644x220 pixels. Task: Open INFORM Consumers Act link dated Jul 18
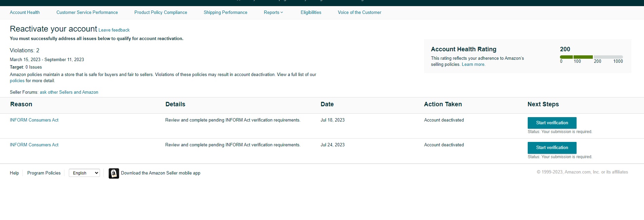pos(34,120)
